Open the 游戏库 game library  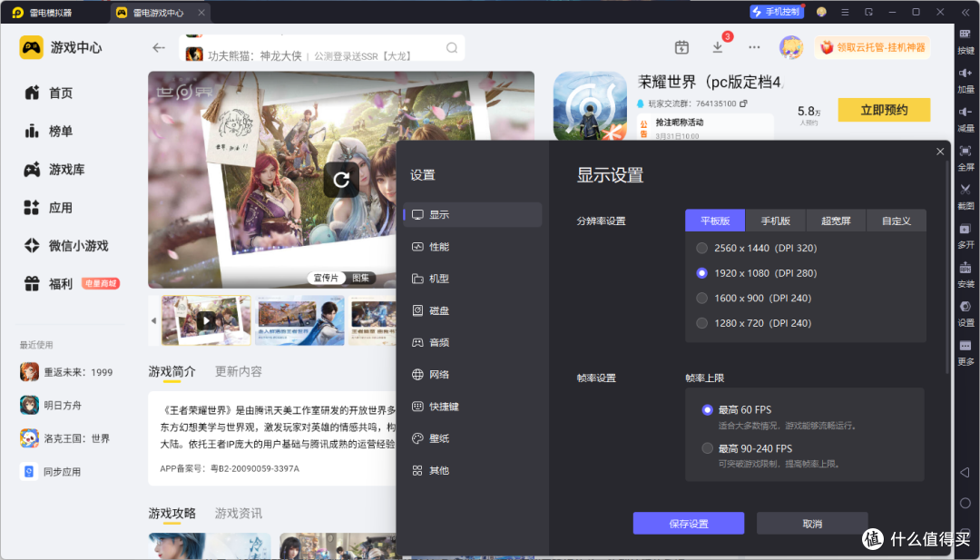coord(54,170)
